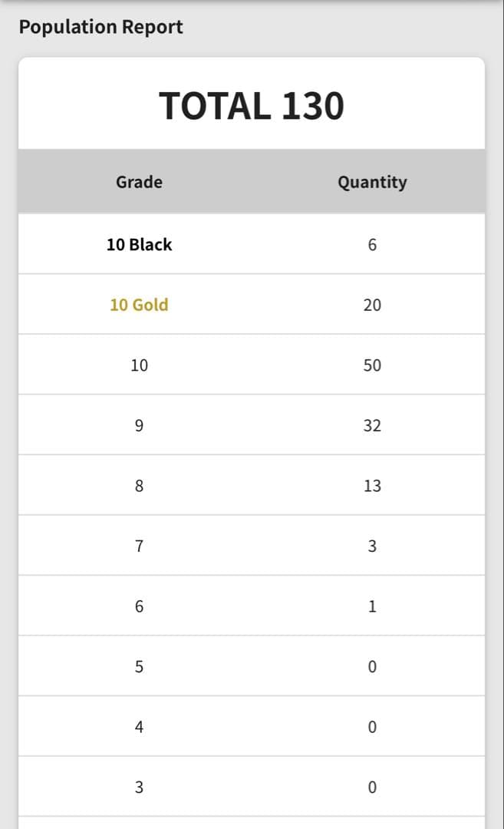
Task: Open the 10 Black grade row
Action: (139, 244)
